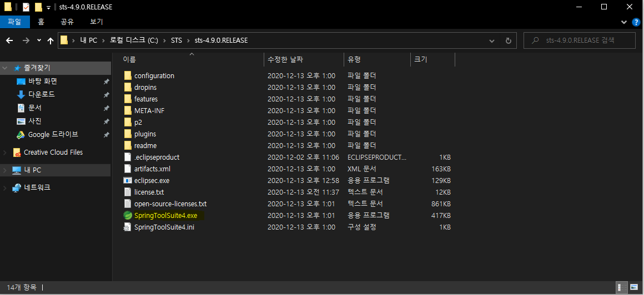The width and height of the screenshot is (644, 295).
Task: Switch to details view layout icon
Action: click(x=622, y=288)
